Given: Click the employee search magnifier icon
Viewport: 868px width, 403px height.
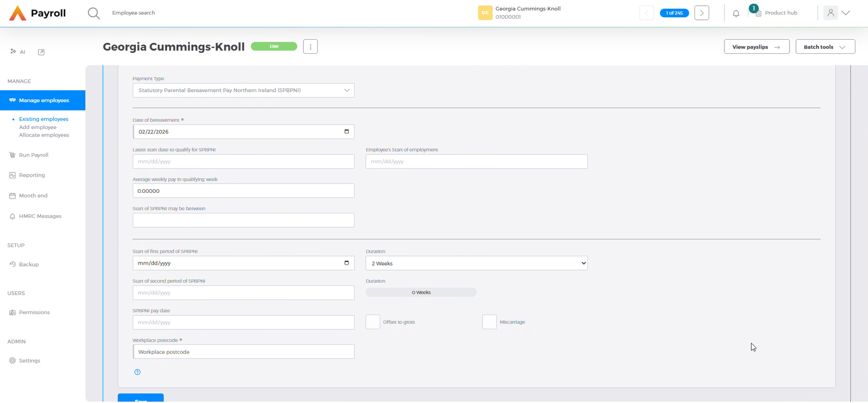Looking at the screenshot, I should click(x=94, y=13).
